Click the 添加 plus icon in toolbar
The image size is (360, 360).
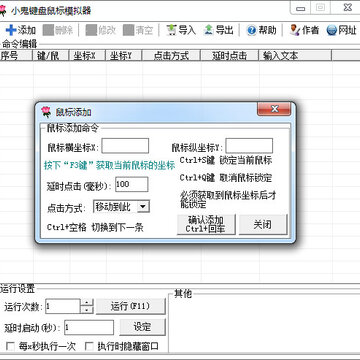(x=11, y=30)
